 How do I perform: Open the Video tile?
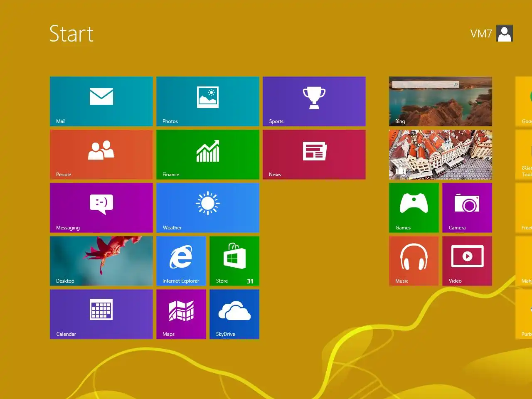click(467, 261)
